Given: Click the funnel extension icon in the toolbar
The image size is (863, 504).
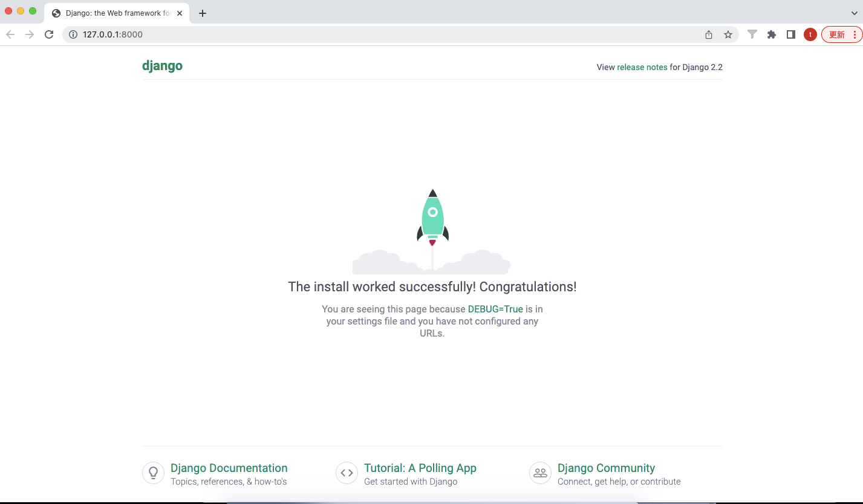Looking at the screenshot, I should click(x=752, y=34).
